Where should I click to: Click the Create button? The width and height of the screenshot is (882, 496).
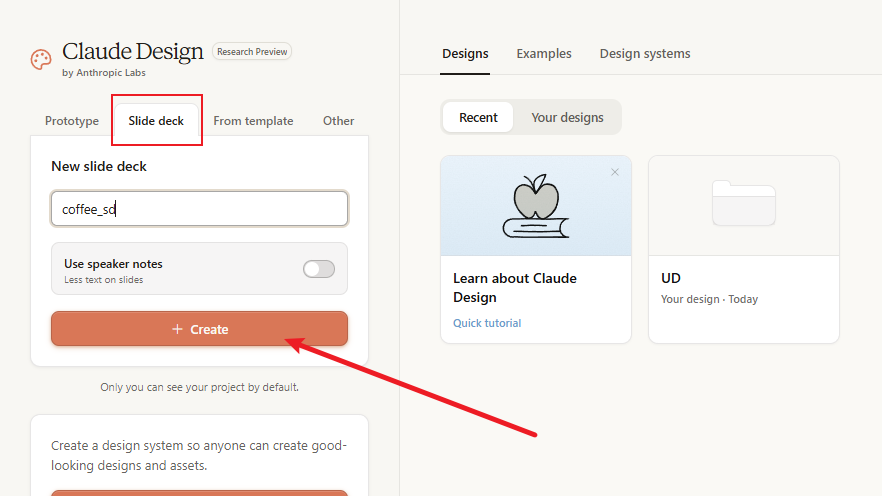point(200,329)
